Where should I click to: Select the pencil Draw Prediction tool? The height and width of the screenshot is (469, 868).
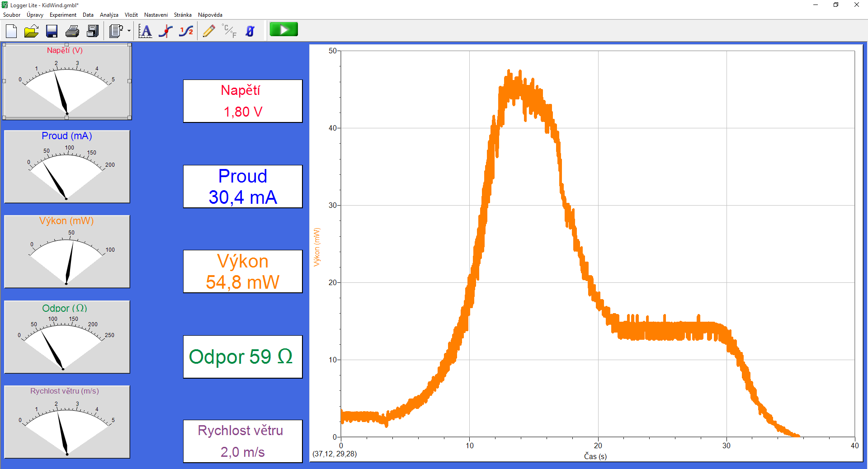click(209, 31)
